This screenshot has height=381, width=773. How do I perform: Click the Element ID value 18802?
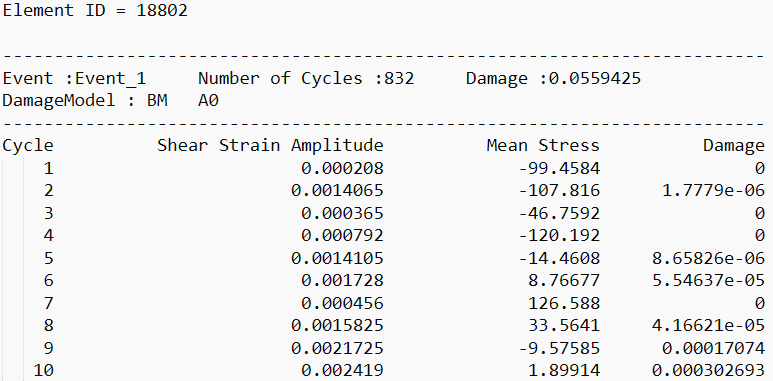tap(162, 10)
